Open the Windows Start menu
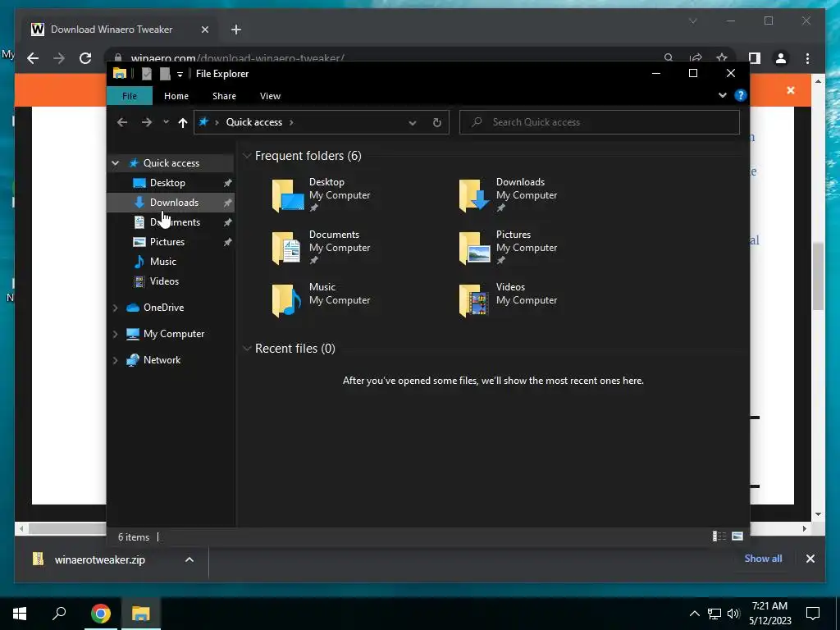This screenshot has height=630, width=840. [20, 614]
